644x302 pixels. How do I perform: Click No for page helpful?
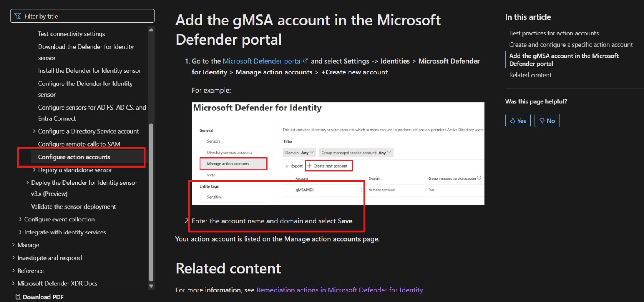point(547,121)
